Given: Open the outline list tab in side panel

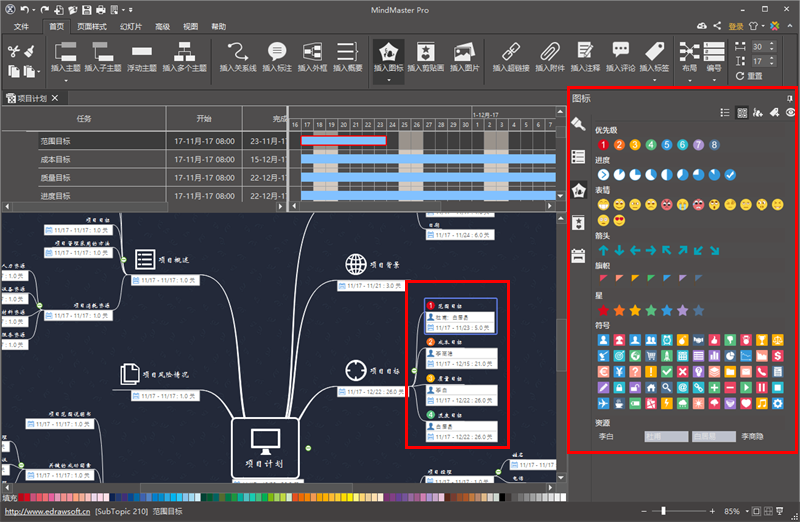Looking at the screenshot, I should [x=578, y=157].
